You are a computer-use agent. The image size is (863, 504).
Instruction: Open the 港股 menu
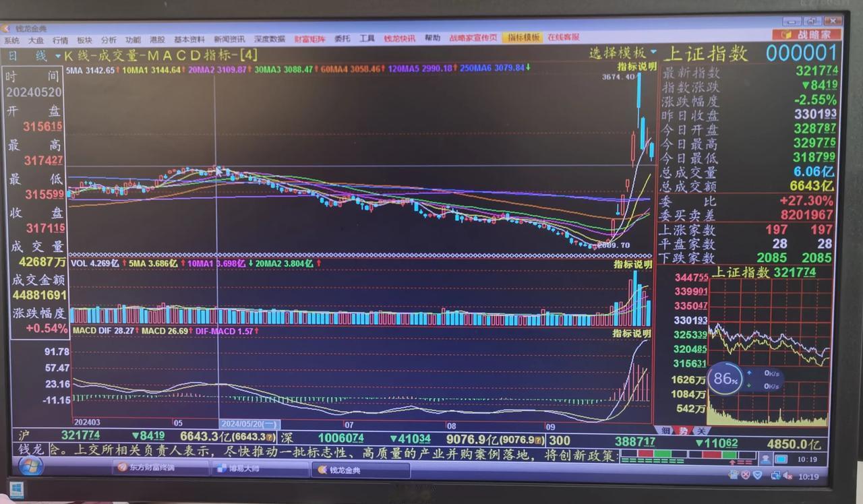point(157,40)
